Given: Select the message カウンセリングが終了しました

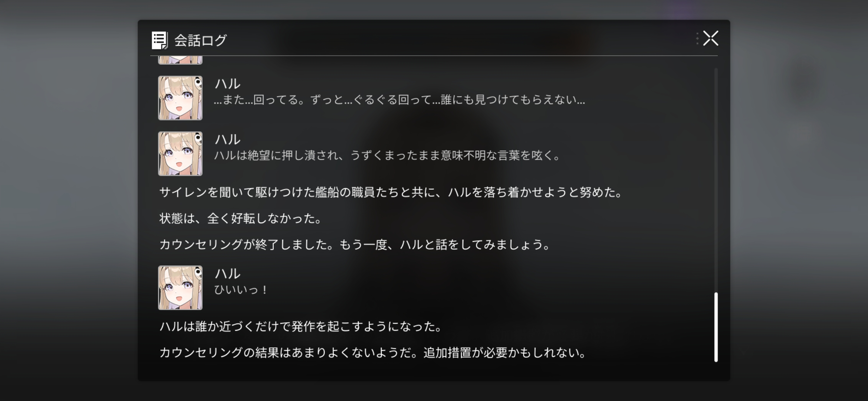Looking at the screenshot, I should tap(355, 245).
